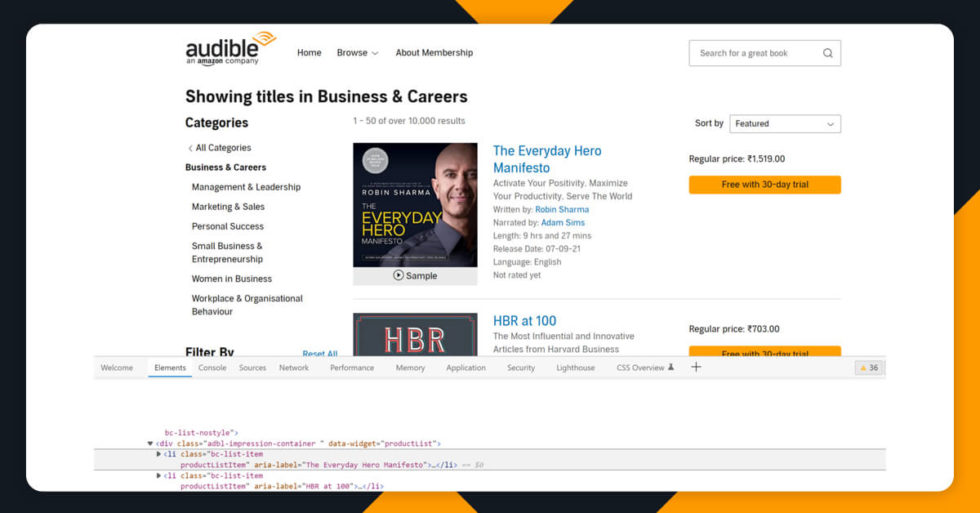The image size is (980, 513).
Task: Select Workplace & Organisational Behaviour category
Action: [x=247, y=305]
